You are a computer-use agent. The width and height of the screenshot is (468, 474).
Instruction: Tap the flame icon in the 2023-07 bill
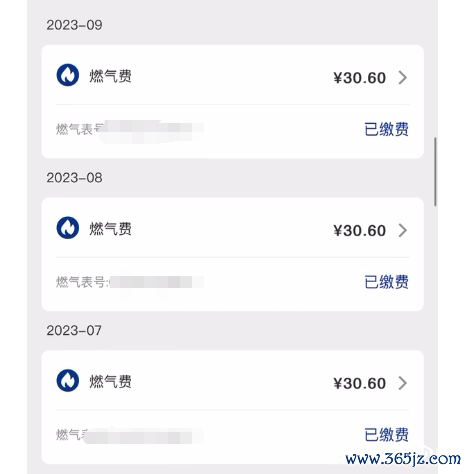68,380
